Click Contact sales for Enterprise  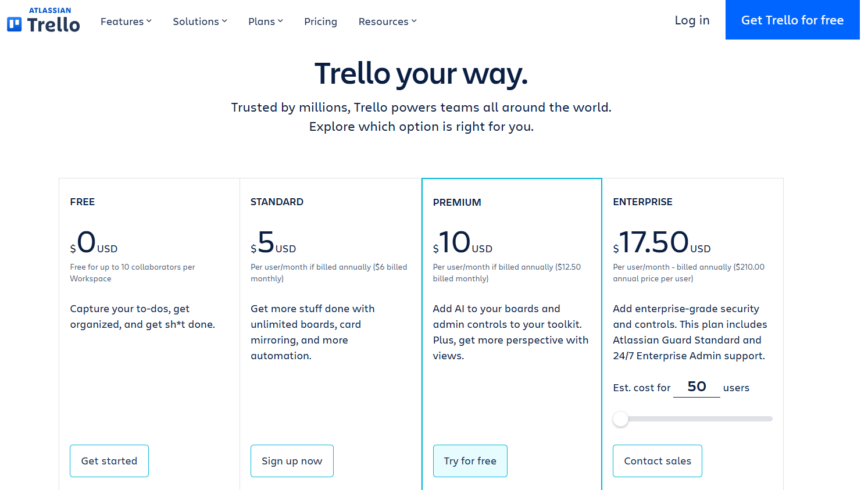(x=658, y=461)
